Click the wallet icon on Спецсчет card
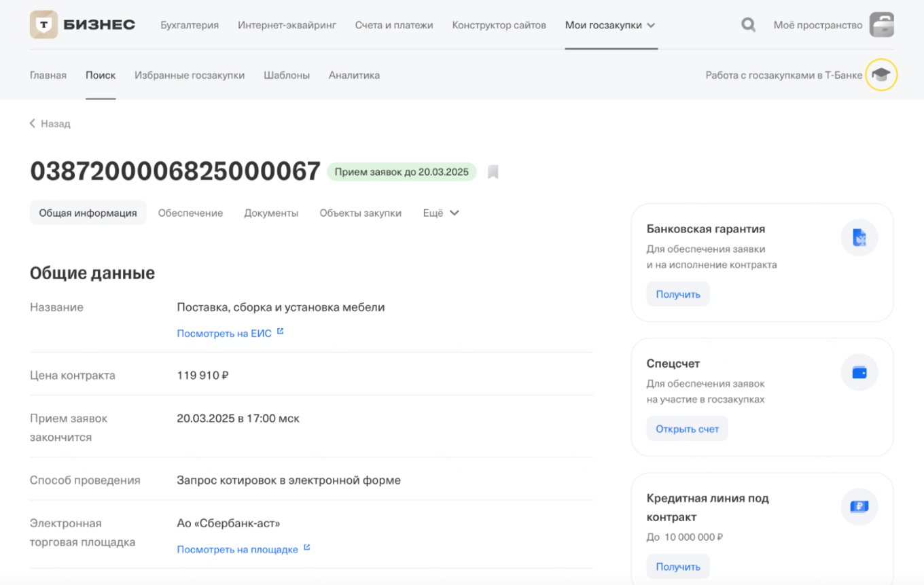This screenshot has height=585, width=924. (x=859, y=372)
